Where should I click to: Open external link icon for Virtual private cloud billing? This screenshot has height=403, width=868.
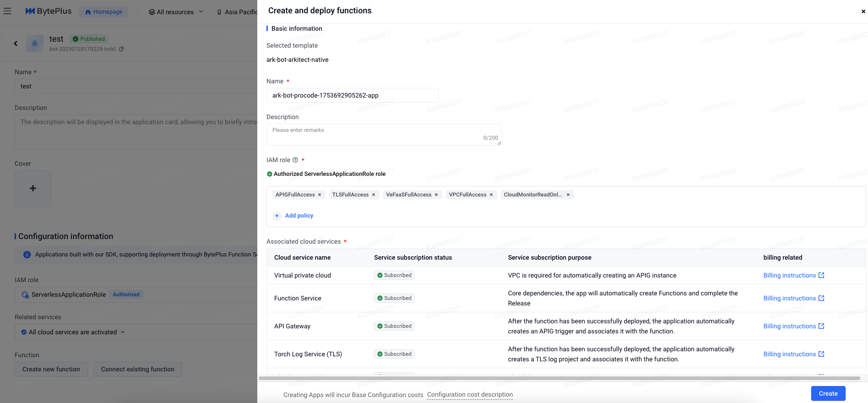pos(821,275)
